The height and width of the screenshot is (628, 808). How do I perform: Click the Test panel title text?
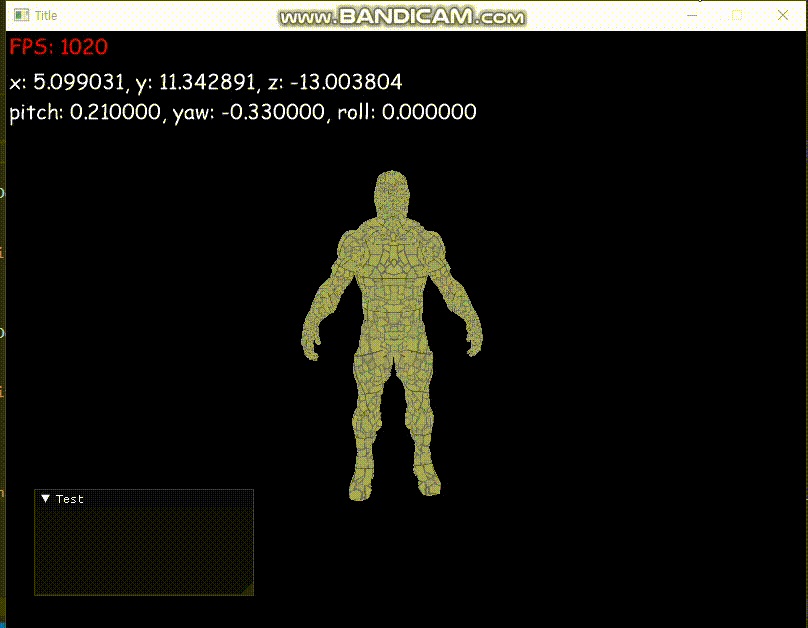70,499
